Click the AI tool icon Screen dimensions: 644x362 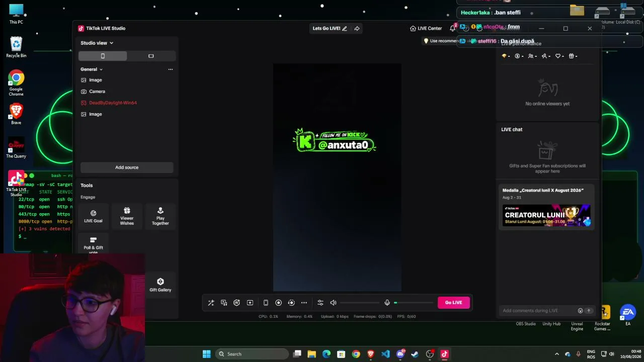pyautogui.click(x=236, y=303)
